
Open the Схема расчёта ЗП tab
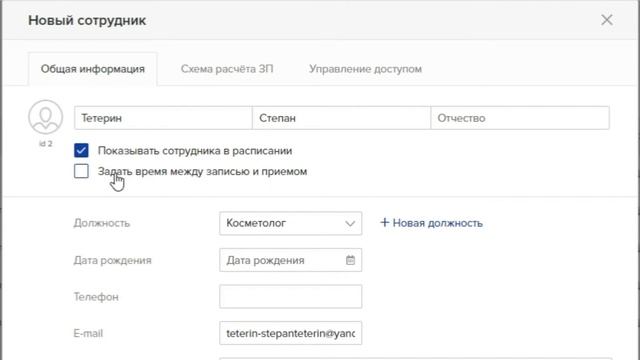pos(227,69)
